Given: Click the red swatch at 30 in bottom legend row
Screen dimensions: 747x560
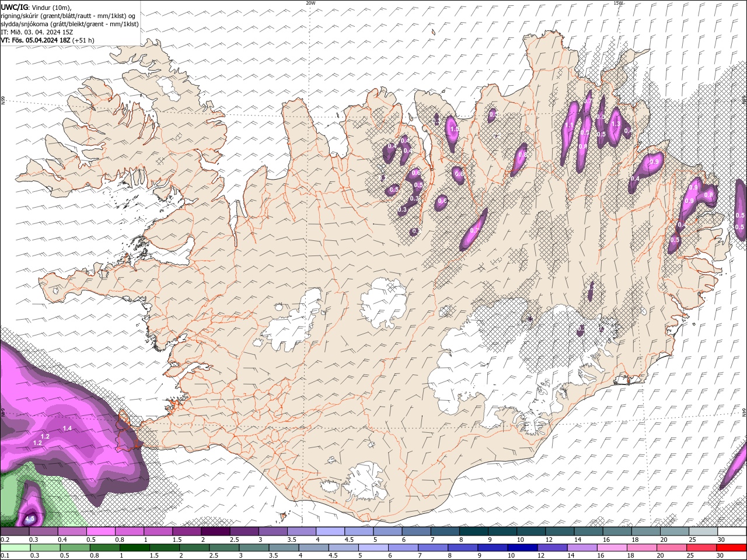Looking at the screenshot, I should 731,548.
